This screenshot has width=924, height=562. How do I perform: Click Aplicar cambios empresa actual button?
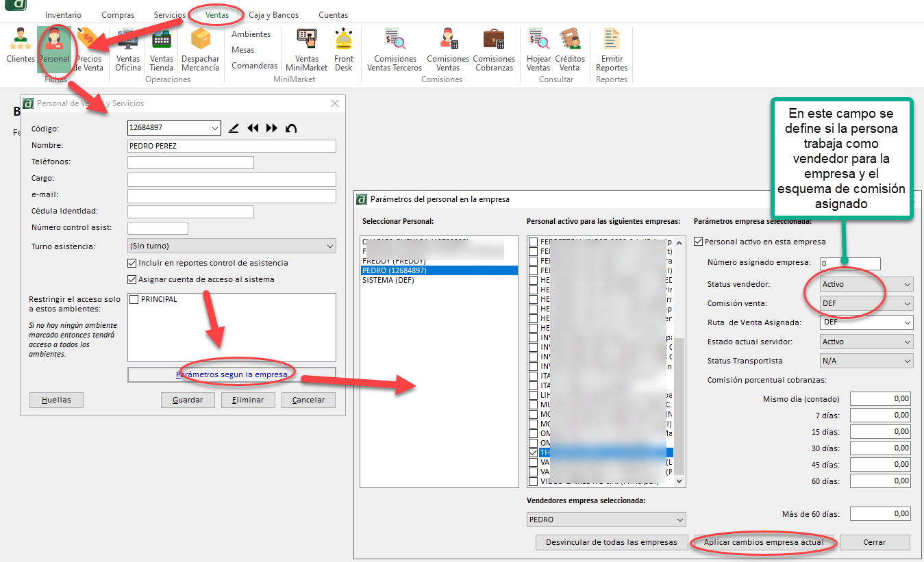764,542
